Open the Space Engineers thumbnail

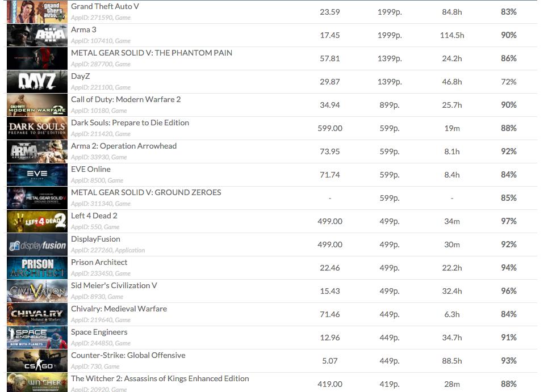tap(37, 338)
